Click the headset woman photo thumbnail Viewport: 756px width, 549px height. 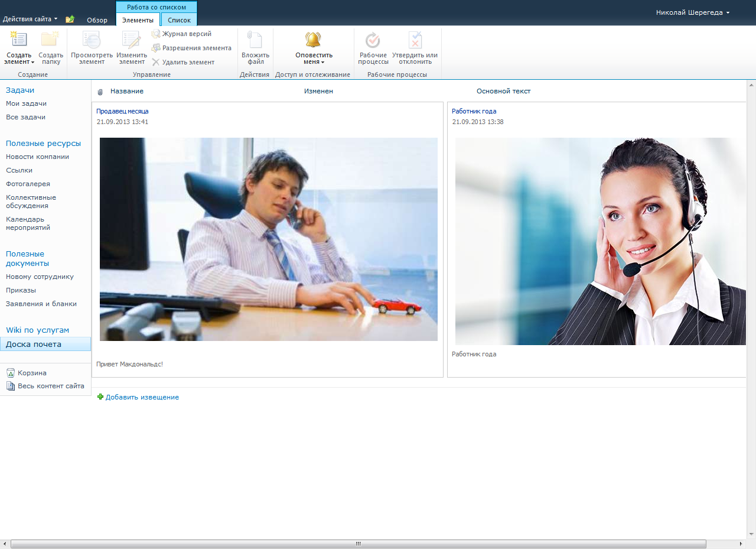601,241
